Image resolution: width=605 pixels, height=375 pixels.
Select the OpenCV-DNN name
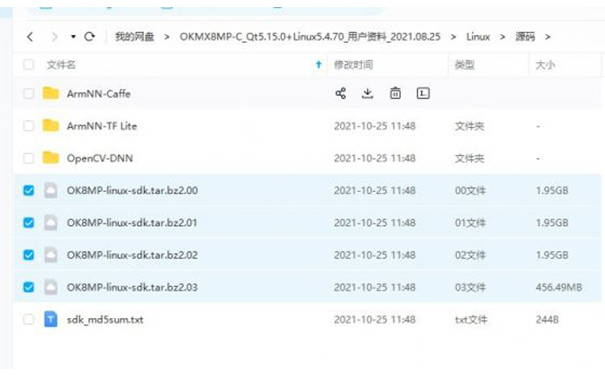point(100,159)
